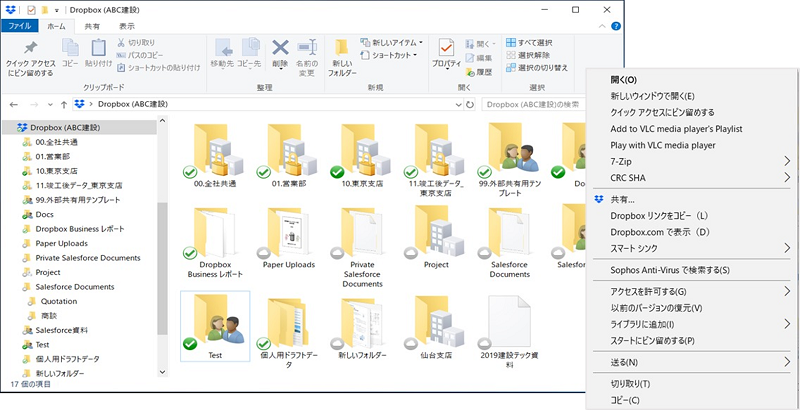Click the Dropbox (ABC建設) address bar path

coord(133,105)
